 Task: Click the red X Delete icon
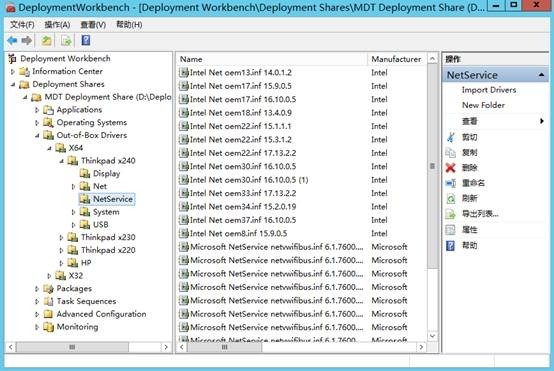pos(451,168)
